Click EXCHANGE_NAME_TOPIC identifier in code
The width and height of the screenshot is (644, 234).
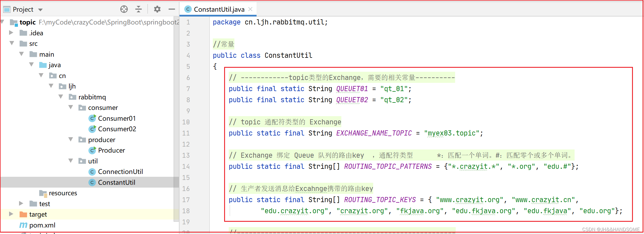pos(374,133)
